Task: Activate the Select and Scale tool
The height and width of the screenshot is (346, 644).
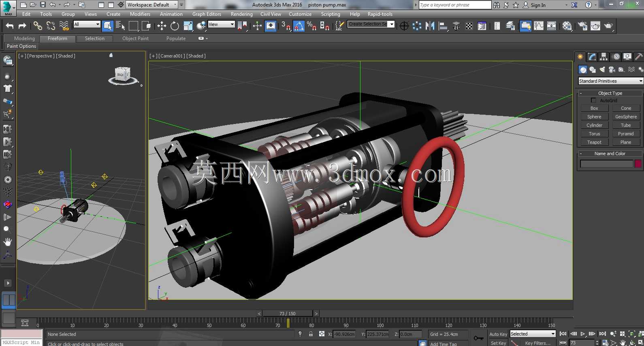Action: pyautogui.click(x=188, y=26)
